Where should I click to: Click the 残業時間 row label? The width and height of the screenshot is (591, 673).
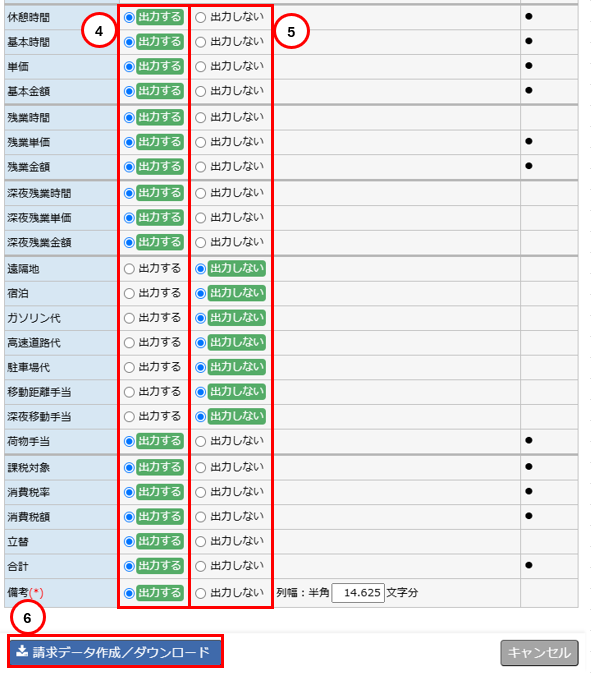click(28, 118)
